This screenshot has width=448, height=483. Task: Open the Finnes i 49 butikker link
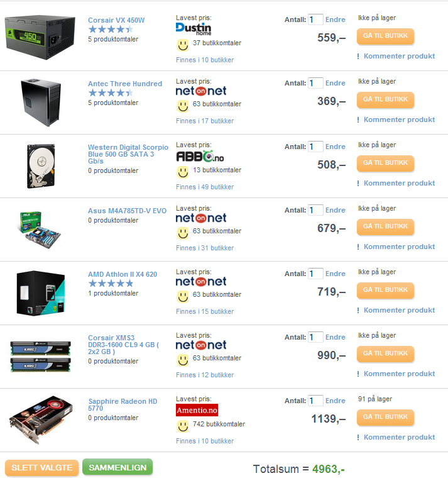point(205,187)
